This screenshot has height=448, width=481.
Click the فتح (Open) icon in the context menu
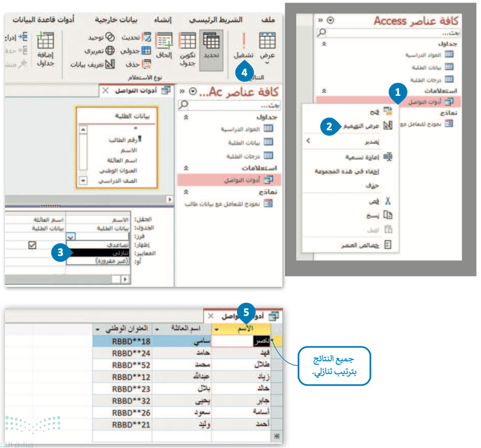pos(388,111)
